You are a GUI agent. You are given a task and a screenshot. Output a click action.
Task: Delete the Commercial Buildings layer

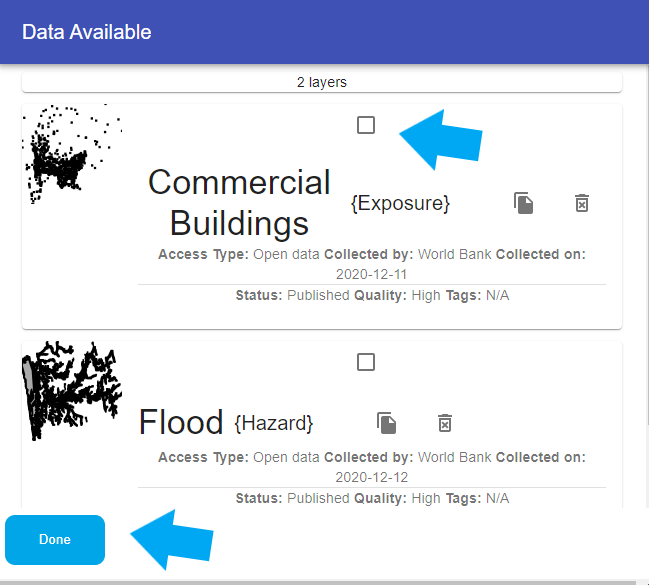coord(582,203)
